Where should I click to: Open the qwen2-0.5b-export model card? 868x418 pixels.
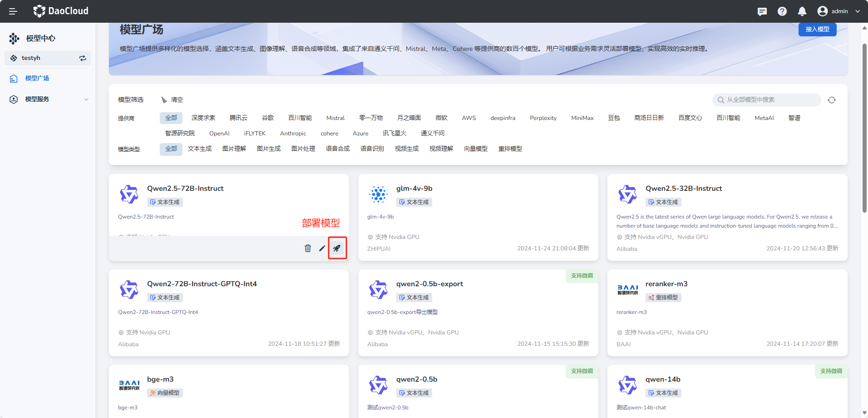pyautogui.click(x=478, y=313)
